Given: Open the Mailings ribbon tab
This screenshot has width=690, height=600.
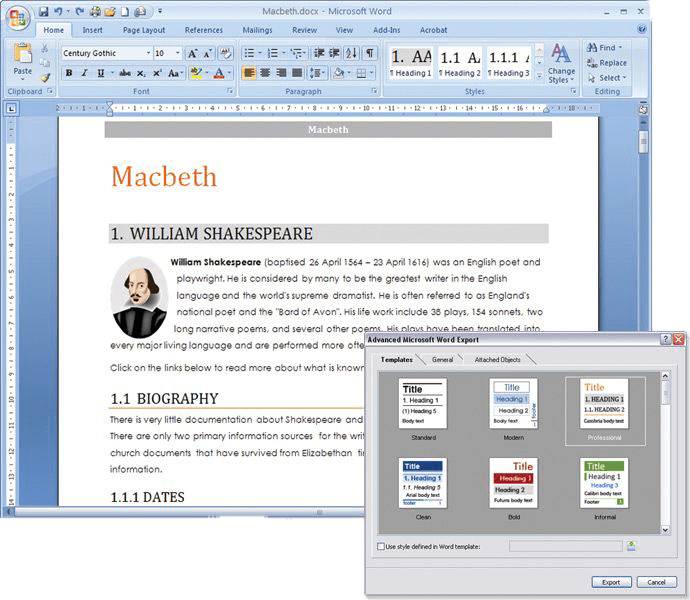Looking at the screenshot, I should pos(257,30).
